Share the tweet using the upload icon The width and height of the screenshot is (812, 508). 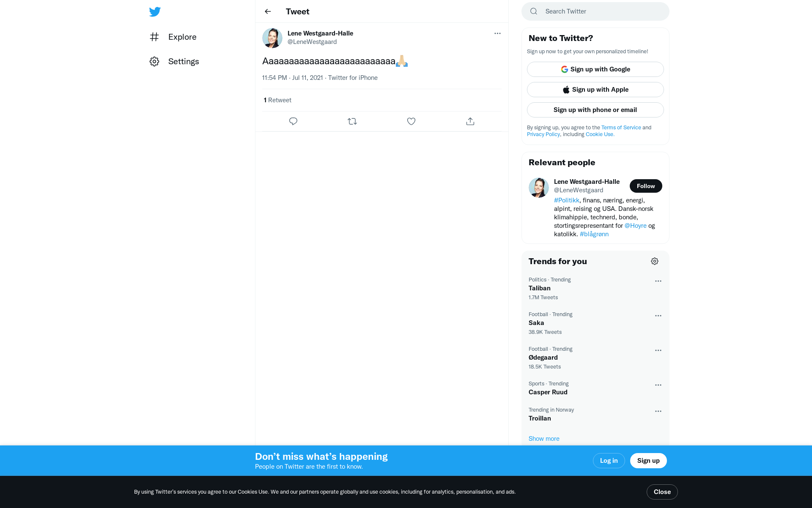470,121
